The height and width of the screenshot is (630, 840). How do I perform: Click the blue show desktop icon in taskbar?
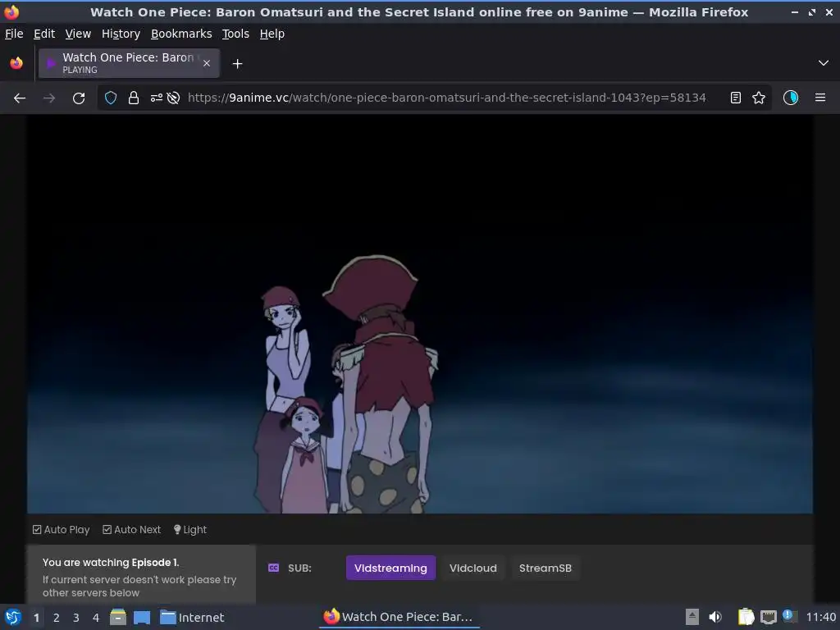(142, 618)
